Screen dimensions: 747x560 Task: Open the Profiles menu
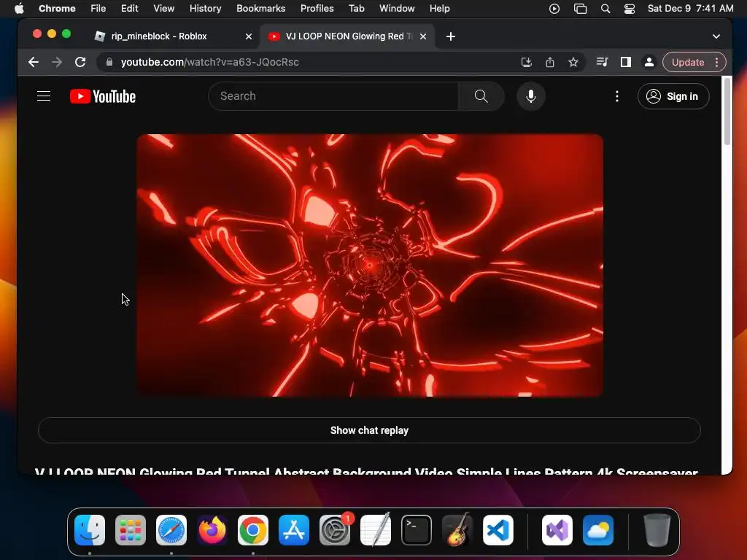pyautogui.click(x=317, y=8)
